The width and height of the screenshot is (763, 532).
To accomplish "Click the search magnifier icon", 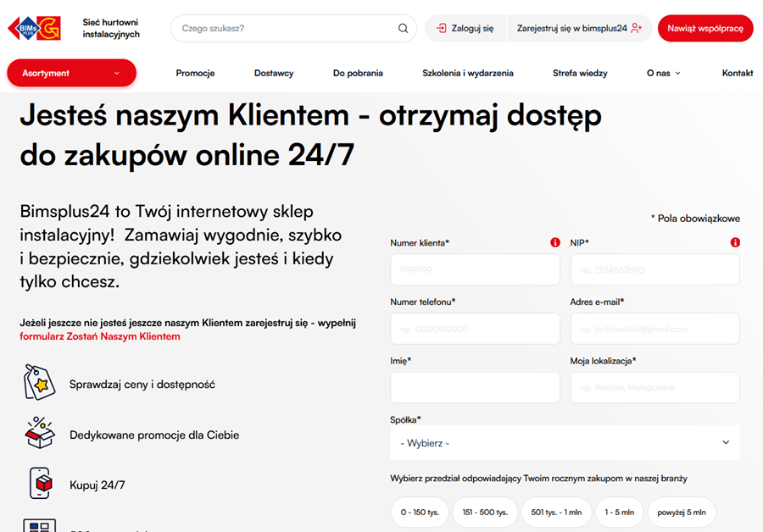I will click(x=403, y=28).
